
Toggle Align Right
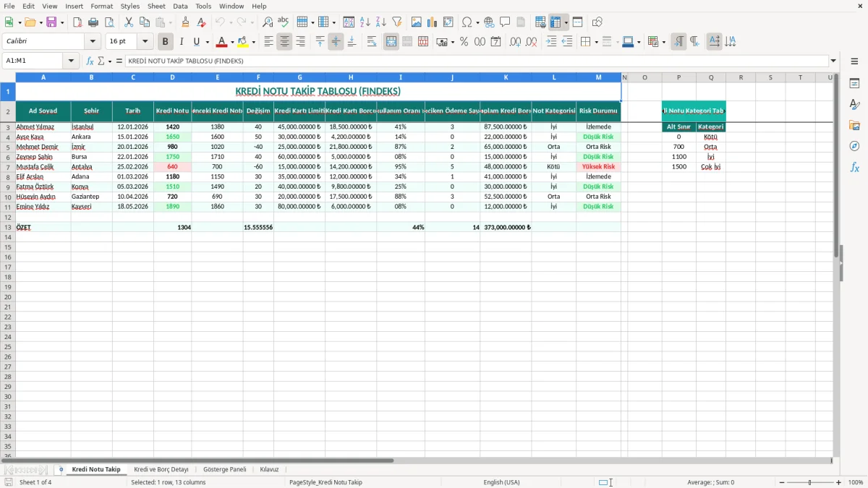tap(300, 42)
